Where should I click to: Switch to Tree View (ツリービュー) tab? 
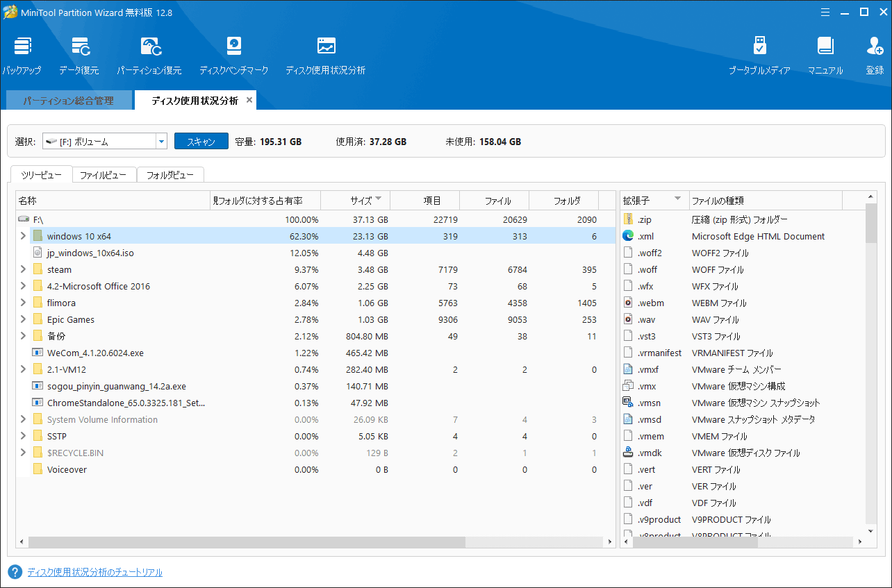tap(41, 175)
